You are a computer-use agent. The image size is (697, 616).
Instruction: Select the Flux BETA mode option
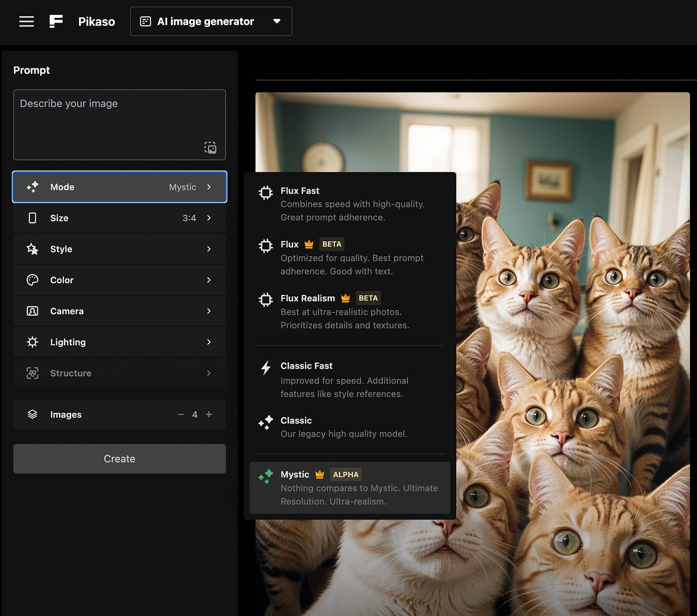(x=350, y=258)
